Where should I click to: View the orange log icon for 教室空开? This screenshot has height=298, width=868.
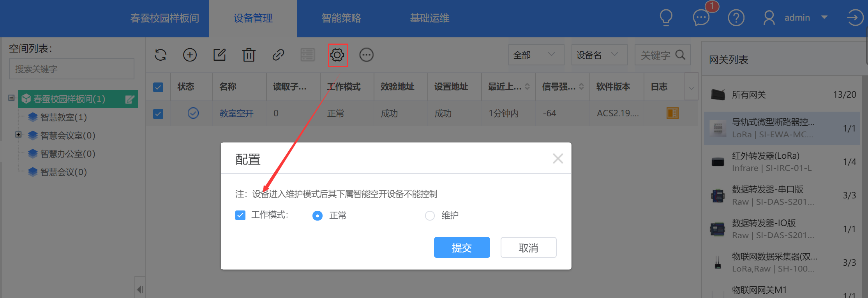point(672,113)
